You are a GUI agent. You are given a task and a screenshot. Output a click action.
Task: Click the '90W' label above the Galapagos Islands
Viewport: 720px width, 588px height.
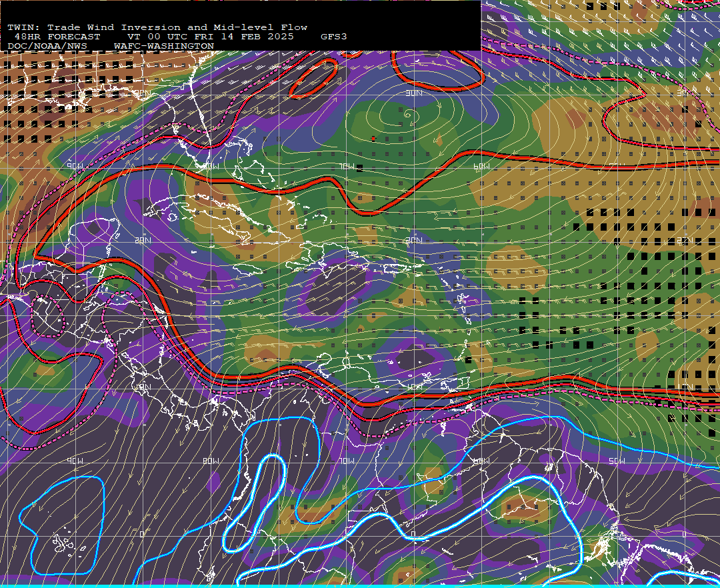point(75,461)
